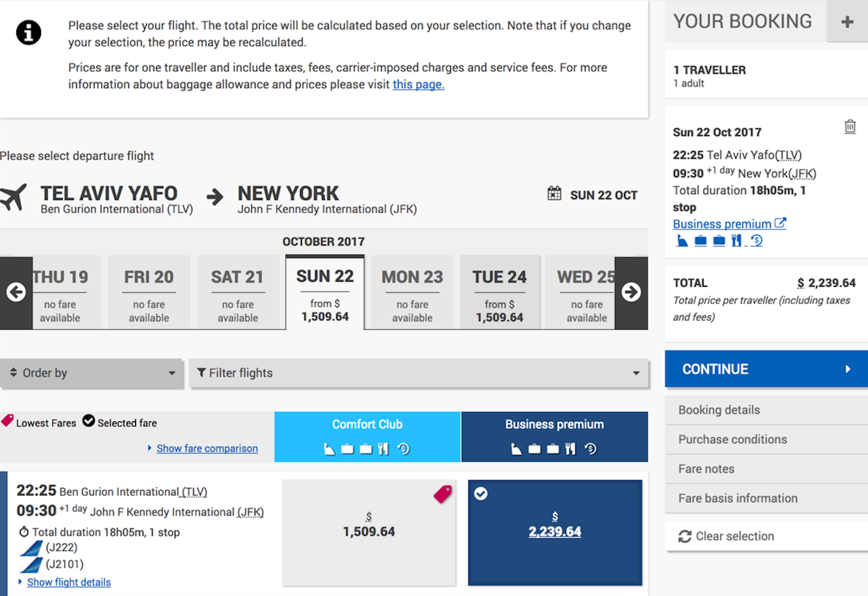Expand the Filter flights dropdown

(418, 373)
